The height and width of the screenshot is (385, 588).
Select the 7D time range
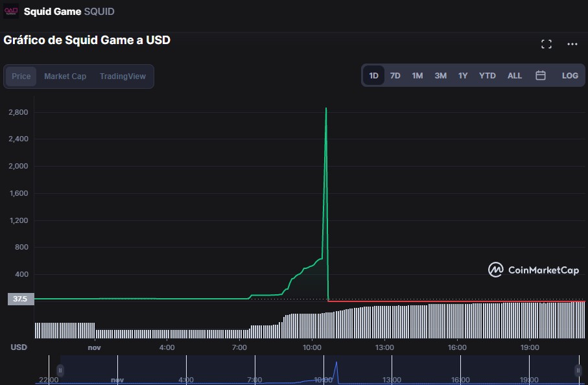(x=395, y=76)
